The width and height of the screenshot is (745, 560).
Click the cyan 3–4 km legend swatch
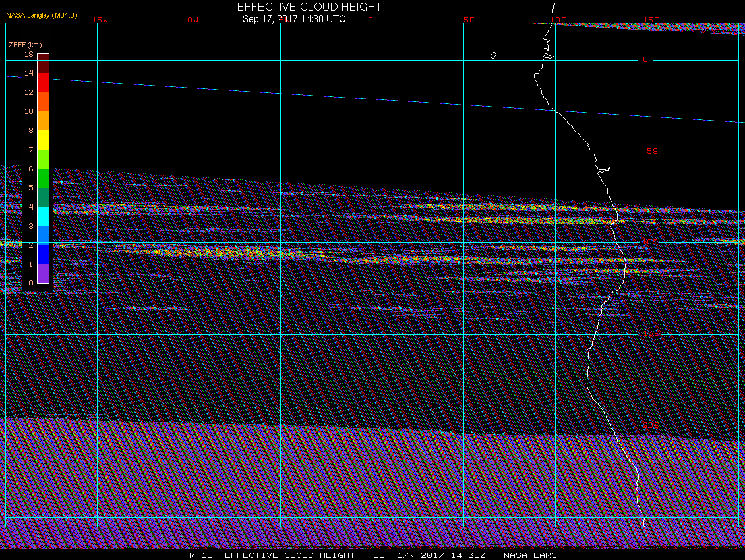click(x=44, y=217)
